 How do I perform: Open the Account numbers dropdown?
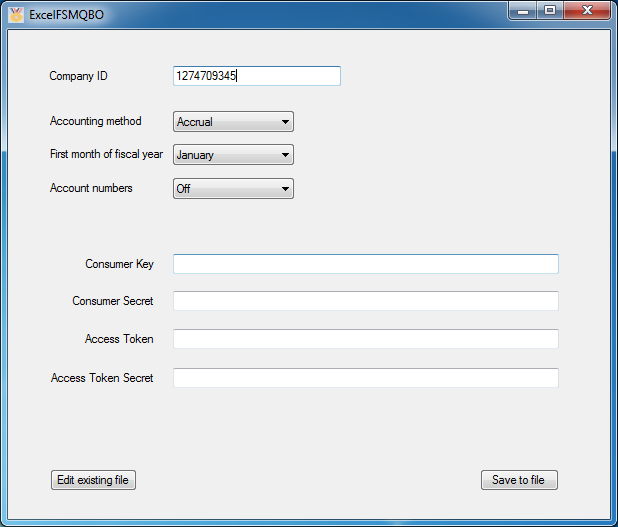(233, 188)
